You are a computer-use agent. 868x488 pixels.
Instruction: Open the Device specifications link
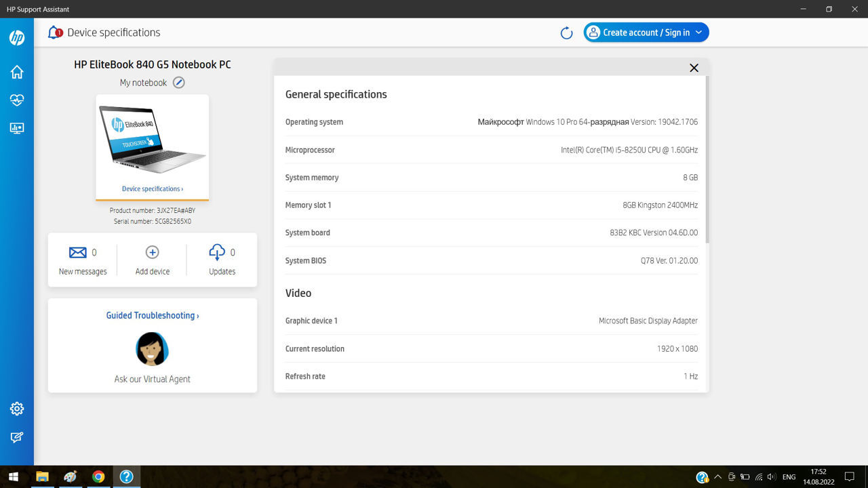pyautogui.click(x=153, y=189)
